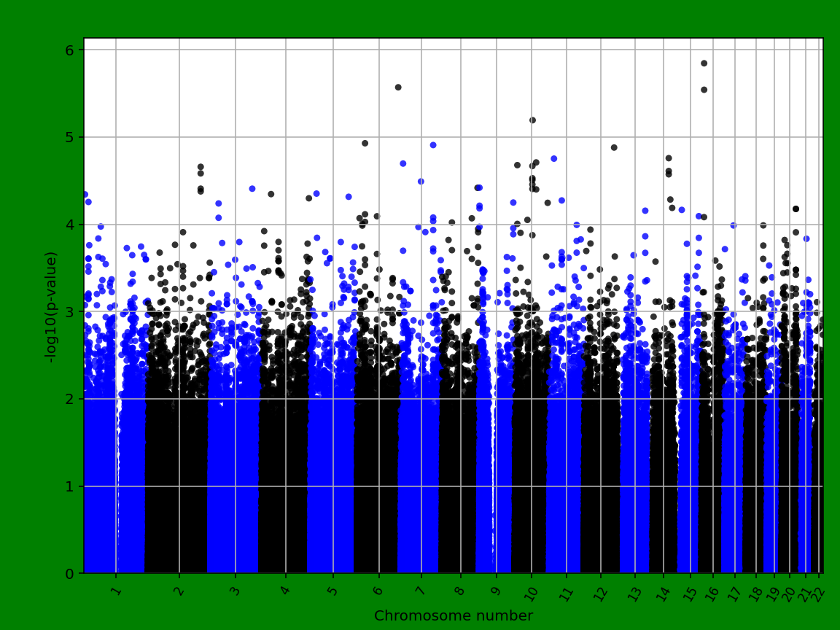Select the second-highest point above chromosome 15
Image resolution: width=840 pixels, height=630 pixels.
(704, 91)
